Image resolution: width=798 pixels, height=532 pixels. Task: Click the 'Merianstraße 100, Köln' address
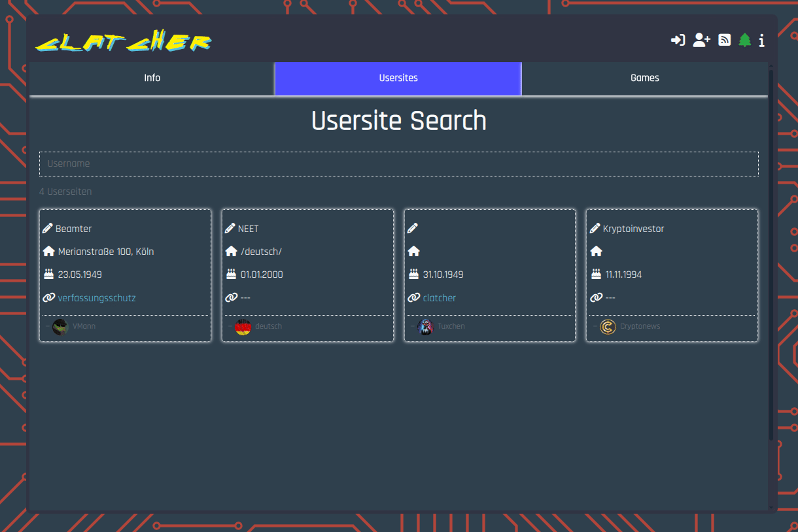(106, 252)
